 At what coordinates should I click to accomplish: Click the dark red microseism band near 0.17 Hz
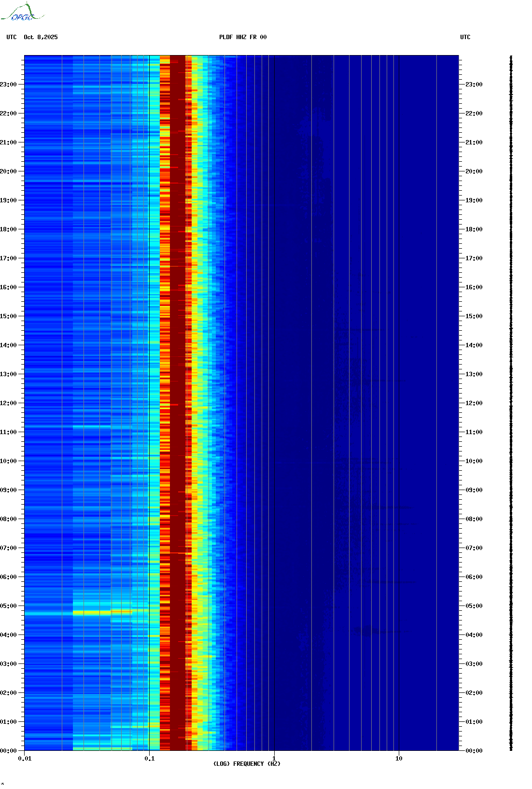click(178, 403)
